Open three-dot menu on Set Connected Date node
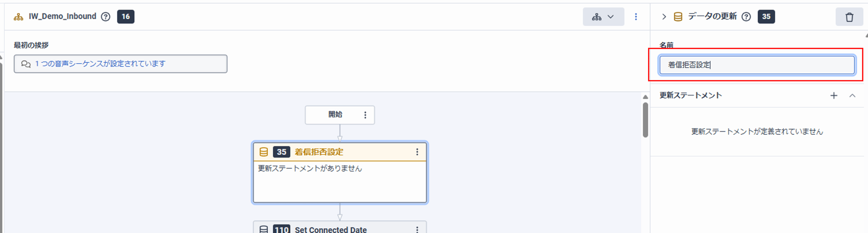Viewport: 868px width, 233px height. (x=417, y=230)
